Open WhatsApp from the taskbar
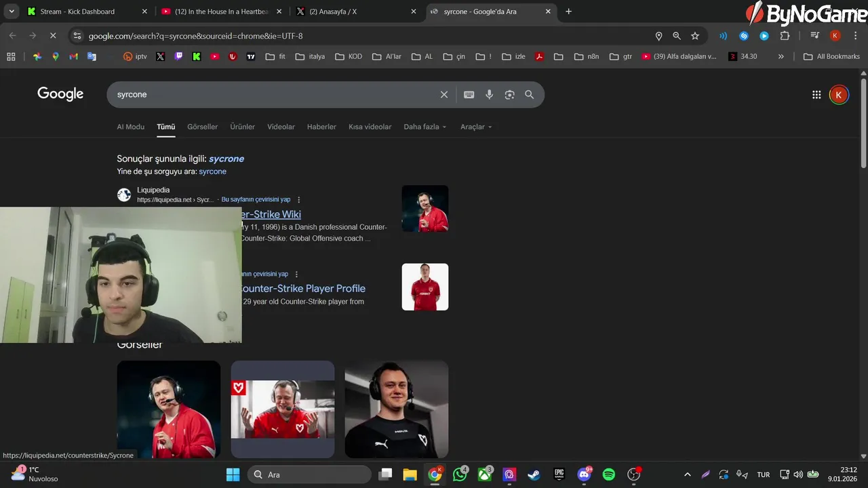The image size is (868, 488). click(x=460, y=474)
